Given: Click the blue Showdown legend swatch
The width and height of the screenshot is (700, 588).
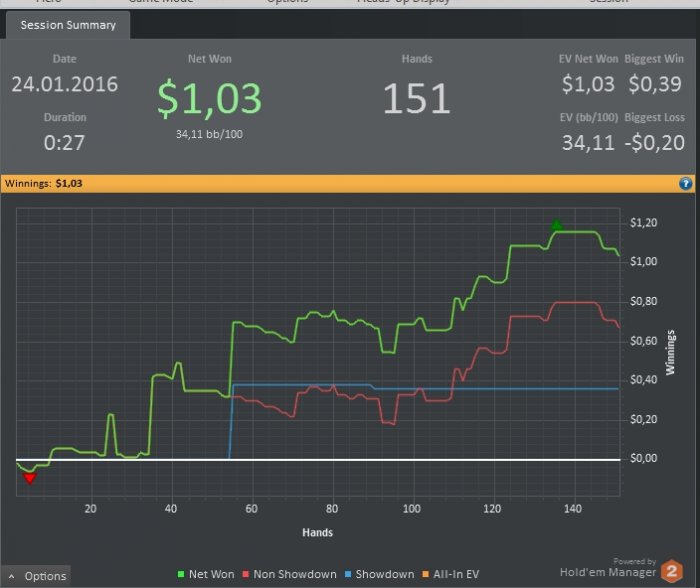Looking at the screenshot, I should 348,574.
